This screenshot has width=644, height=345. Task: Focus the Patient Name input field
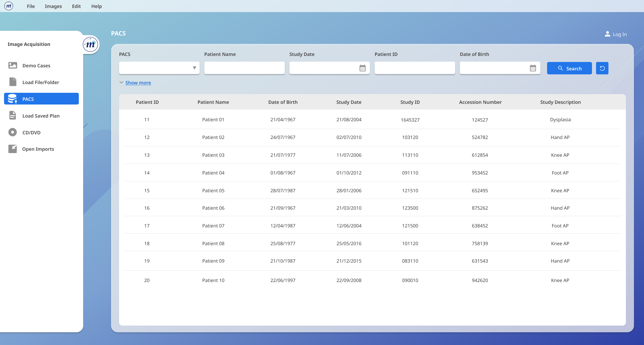tap(244, 68)
